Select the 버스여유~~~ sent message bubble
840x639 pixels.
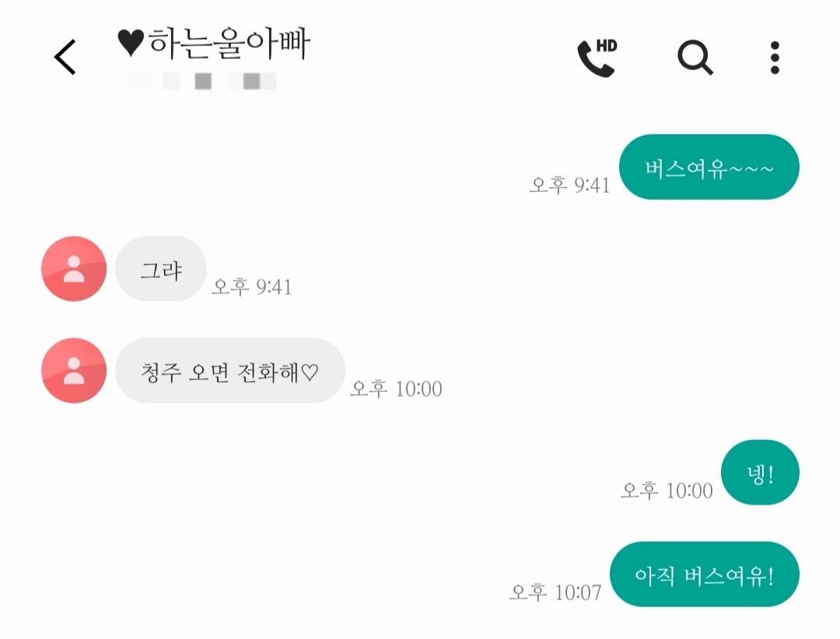coord(709,166)
